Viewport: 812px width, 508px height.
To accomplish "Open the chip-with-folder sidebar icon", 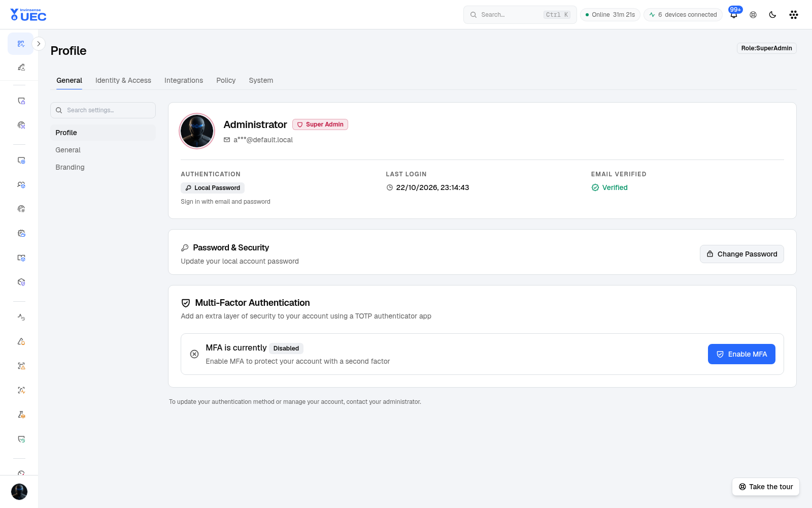I will pyautogui.click(x=21, y=233).
